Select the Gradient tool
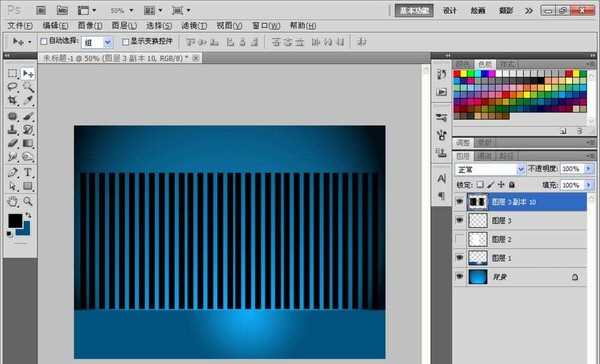 [x=28, y=144]
